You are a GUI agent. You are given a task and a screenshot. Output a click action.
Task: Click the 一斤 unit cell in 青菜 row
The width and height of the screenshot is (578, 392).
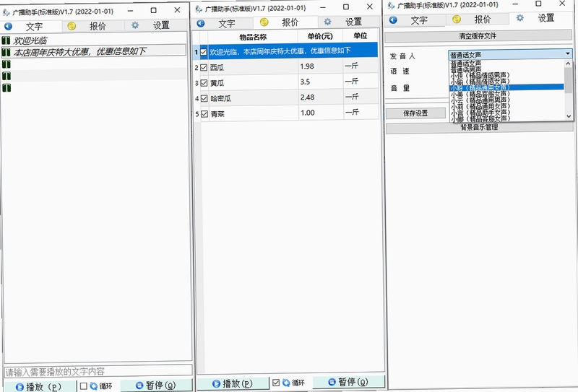click(x=361, y=112)
